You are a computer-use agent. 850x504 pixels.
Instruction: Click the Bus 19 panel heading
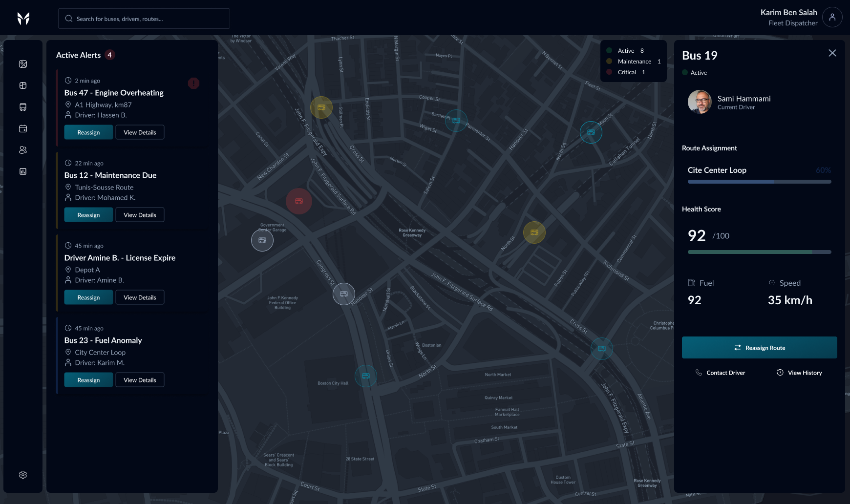coord(700,56)
